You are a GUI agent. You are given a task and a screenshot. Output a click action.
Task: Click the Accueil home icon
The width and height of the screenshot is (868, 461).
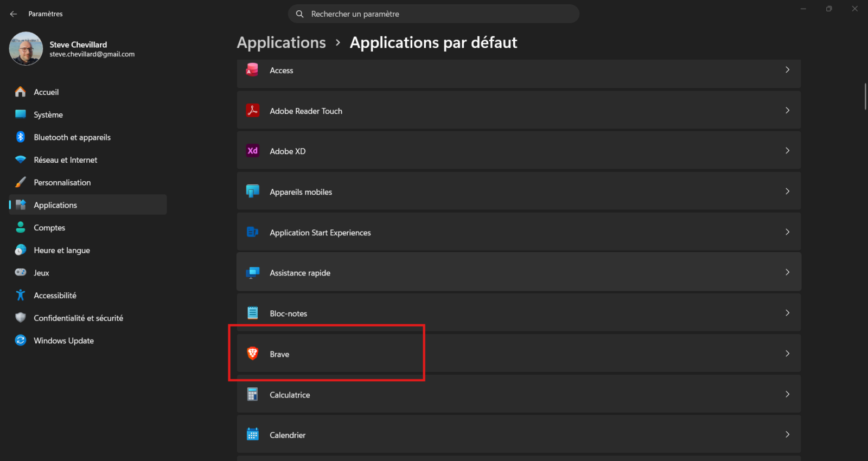pyautogui.click(x=21, y=92)
